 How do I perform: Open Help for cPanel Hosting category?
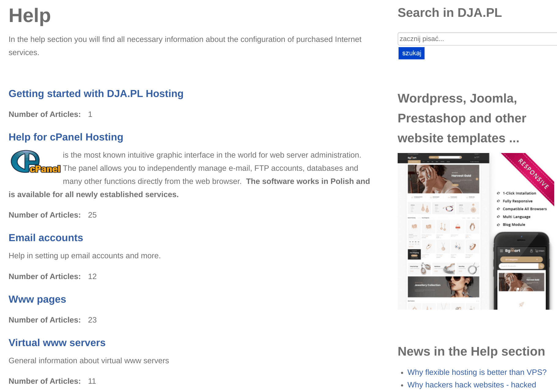pos(66,137)
